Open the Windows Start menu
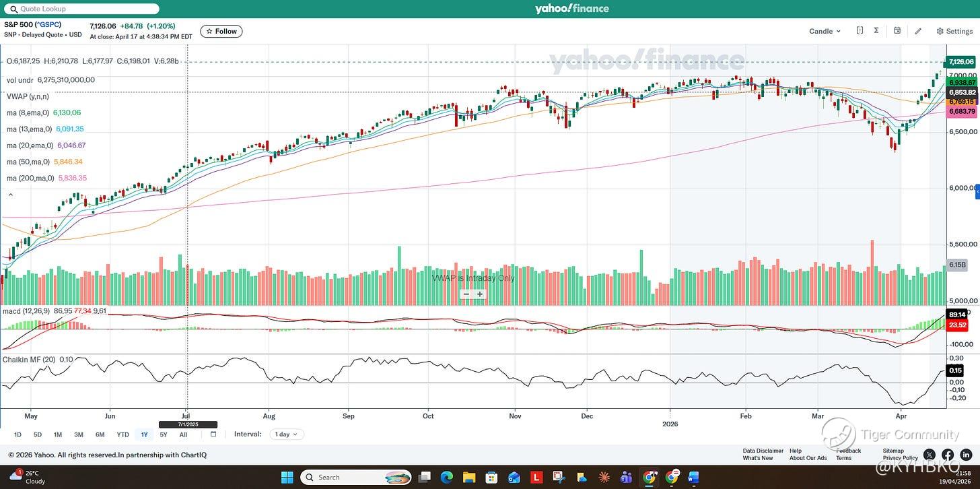Viewport: 980px width, 489px height. coord(287,478)
